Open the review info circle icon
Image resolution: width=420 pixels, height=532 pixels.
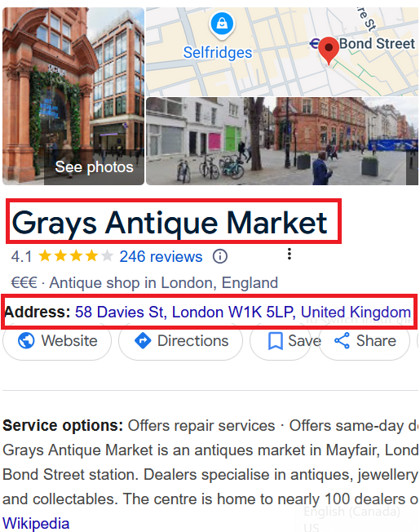point(219,256)
